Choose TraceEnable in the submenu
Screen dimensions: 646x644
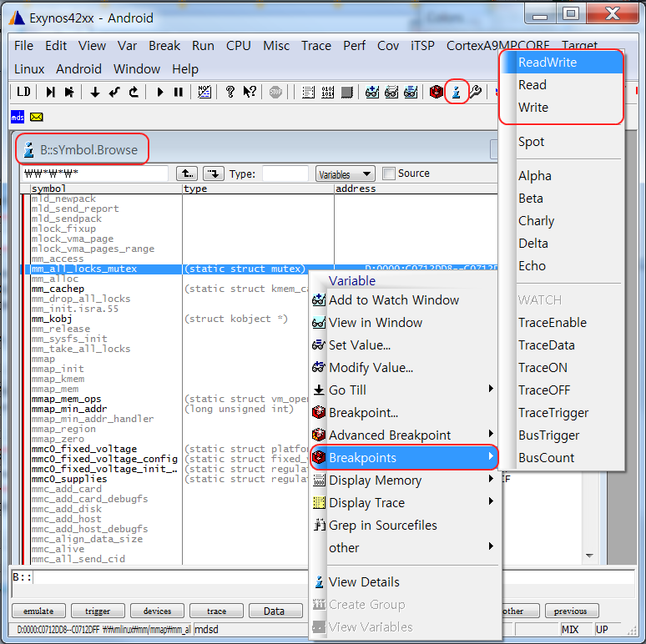tap(553, 323)
